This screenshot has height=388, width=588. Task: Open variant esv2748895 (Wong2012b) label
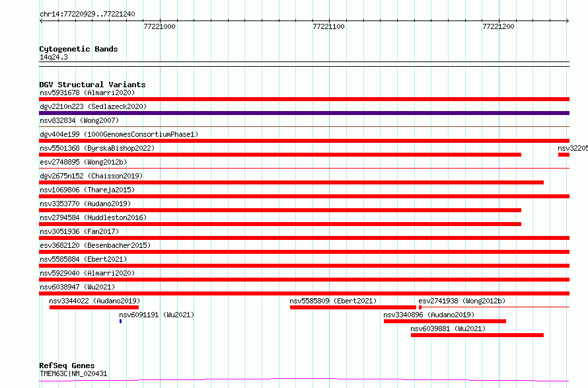pyautogui.click(x=83, y=162)
